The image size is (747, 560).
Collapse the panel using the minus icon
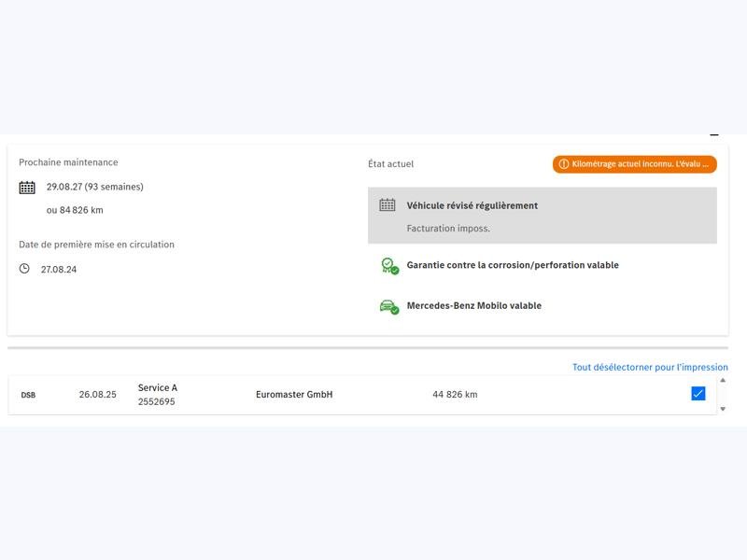pyautogui.click(x=714, y=135)
